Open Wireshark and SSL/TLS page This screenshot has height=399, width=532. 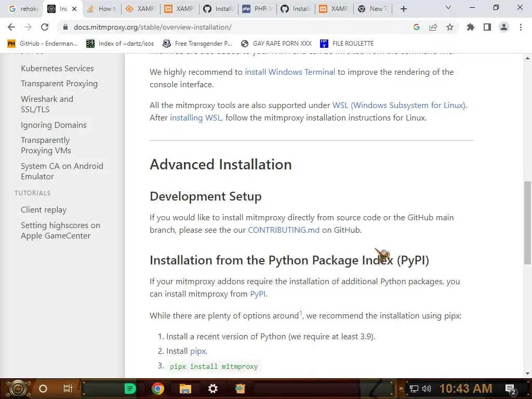(47, 104)
